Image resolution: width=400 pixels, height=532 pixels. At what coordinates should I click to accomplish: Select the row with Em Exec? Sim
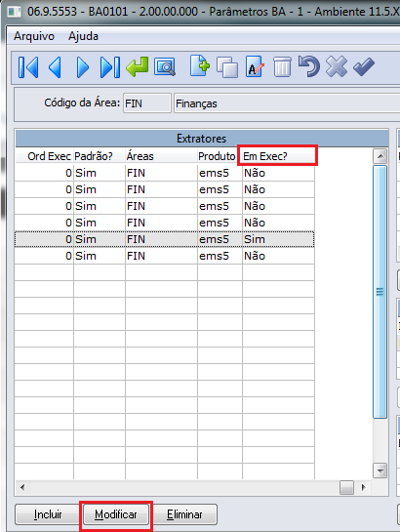tap(165, 239)
